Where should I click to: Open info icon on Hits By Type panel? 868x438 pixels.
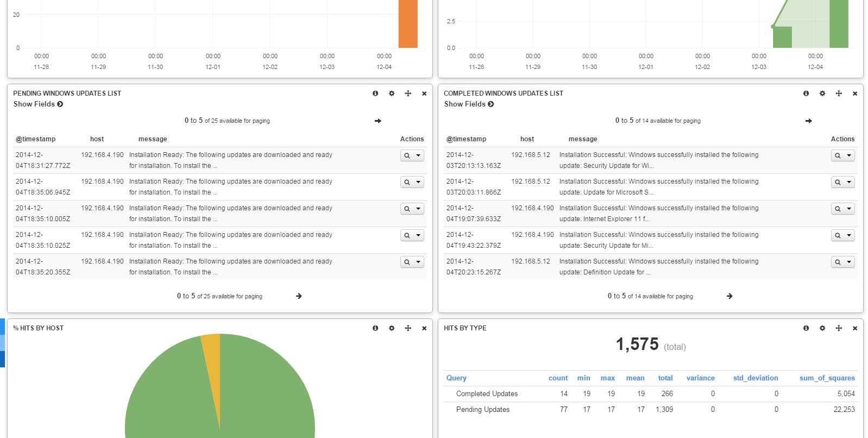806,328
